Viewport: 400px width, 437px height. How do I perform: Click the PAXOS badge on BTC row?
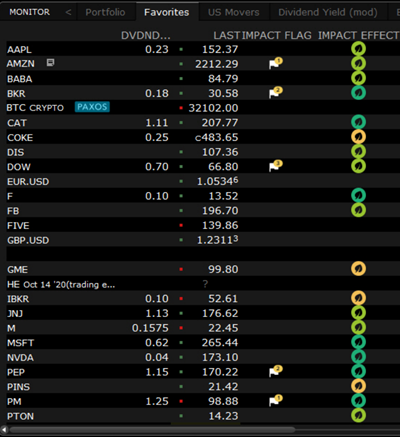pyautogui.click(x=92, y=107)
